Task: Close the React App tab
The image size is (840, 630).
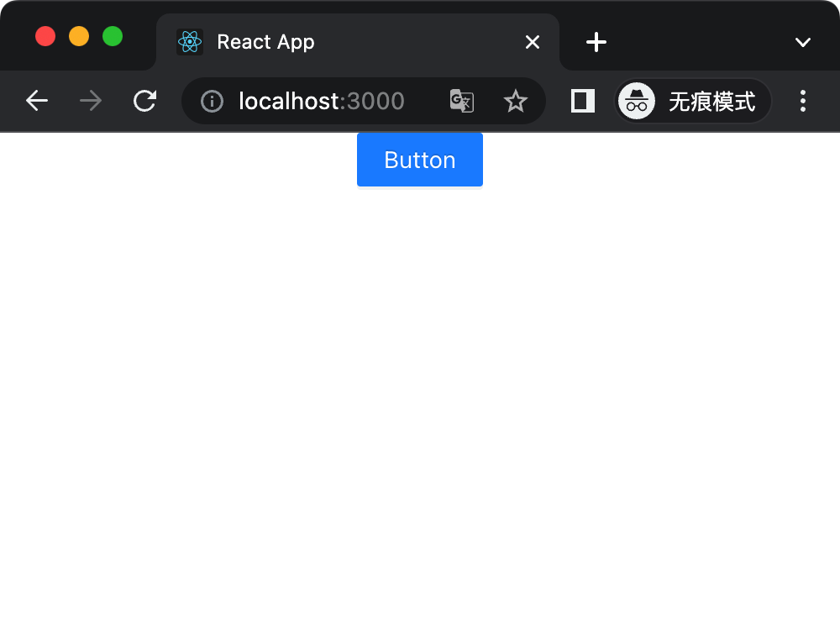Action: point(533,42)
